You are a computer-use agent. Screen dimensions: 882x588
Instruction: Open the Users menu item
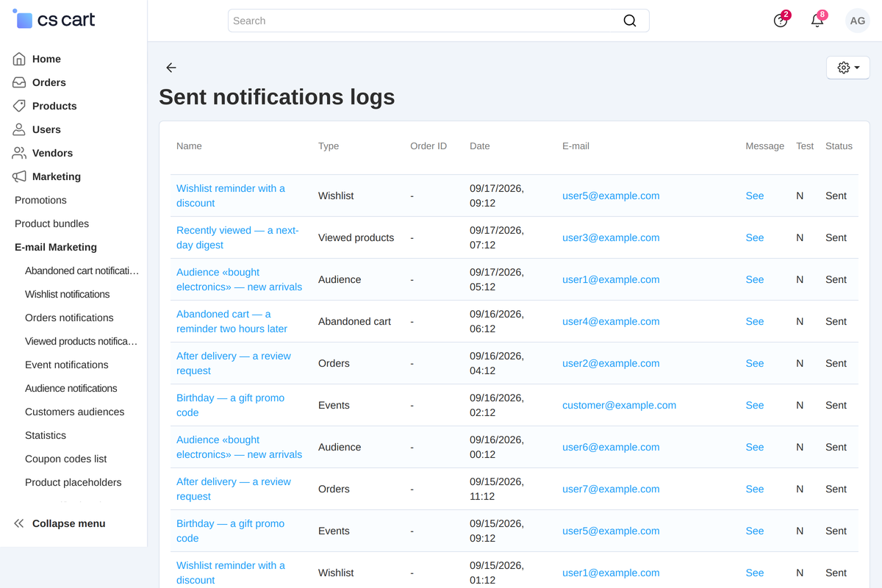tap(46, 129)
